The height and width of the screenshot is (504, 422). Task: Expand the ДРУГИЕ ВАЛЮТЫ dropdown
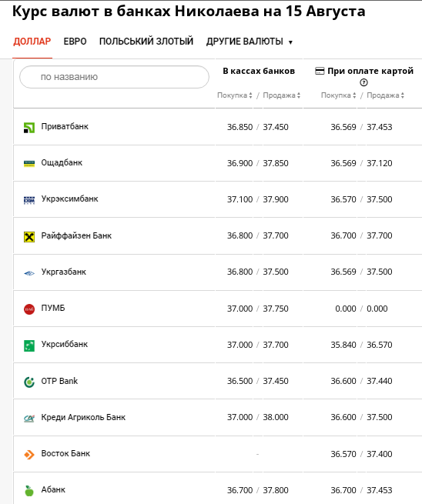click(x=250, y=42)
